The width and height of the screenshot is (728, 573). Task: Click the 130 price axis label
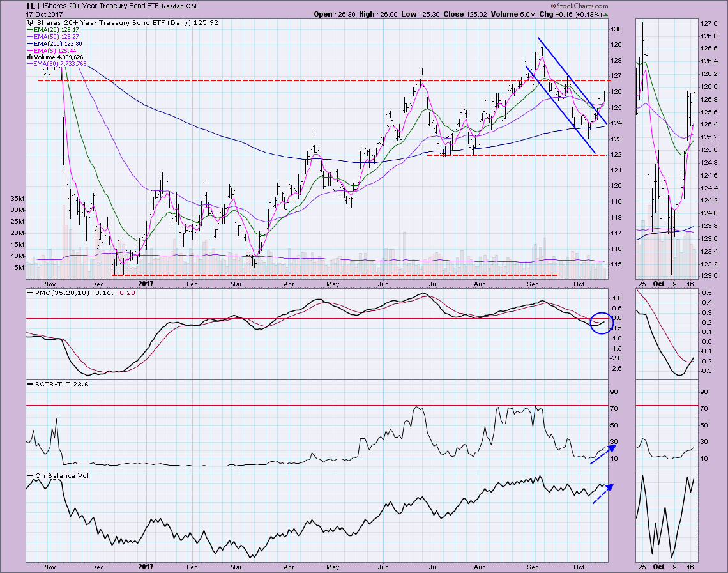tap(616, 29)
